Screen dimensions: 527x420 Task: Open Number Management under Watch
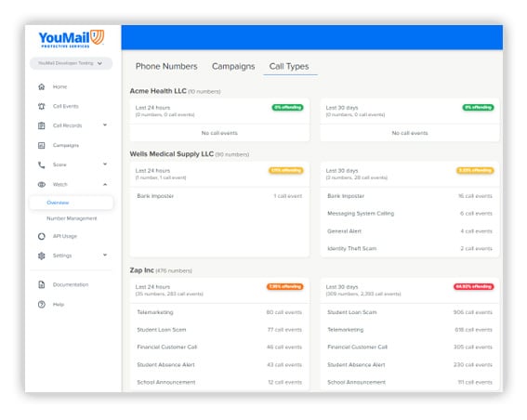pos(72,218)
